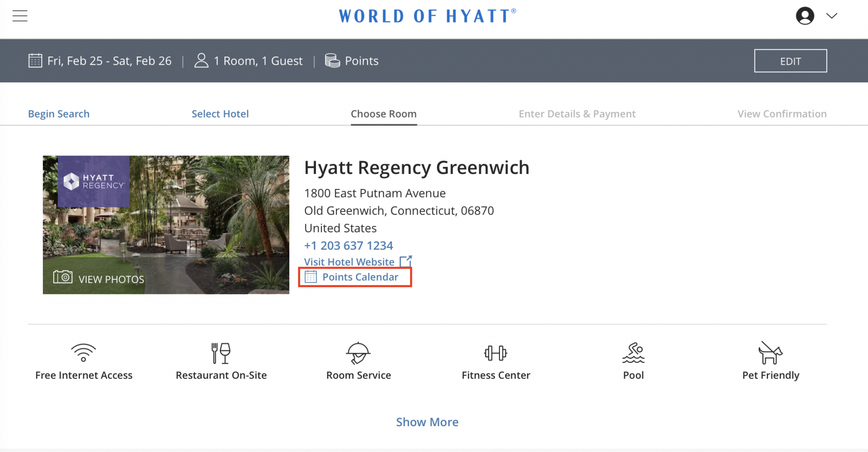Image resolution: width=868 pixels, height=452 pixels.
Task: Click the World of Hyatt logo
Action: [x=428, y=16]
